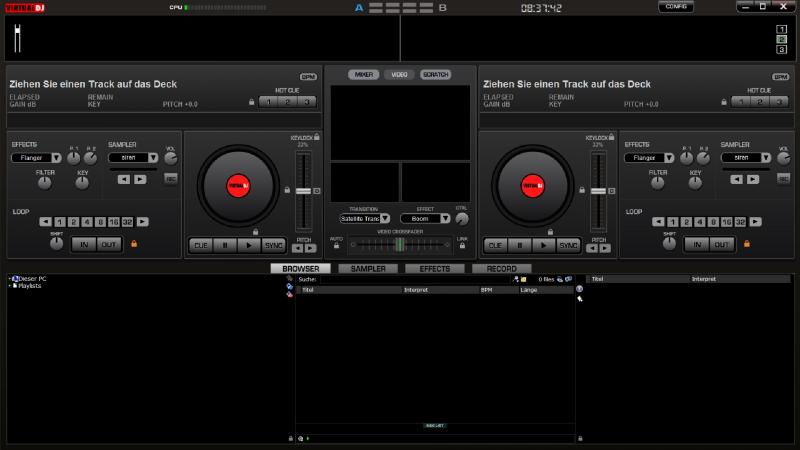Click the left sampler Vol knob

click(170, 158)
